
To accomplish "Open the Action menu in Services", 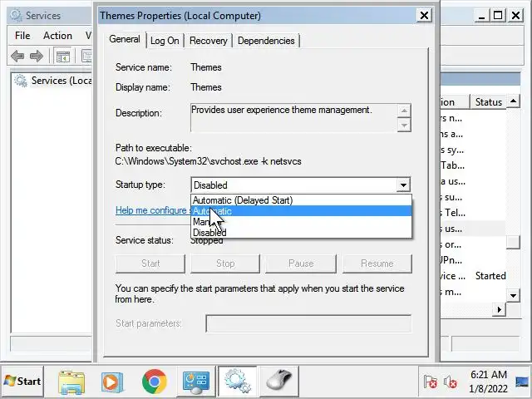I will (x=57, y=36).
